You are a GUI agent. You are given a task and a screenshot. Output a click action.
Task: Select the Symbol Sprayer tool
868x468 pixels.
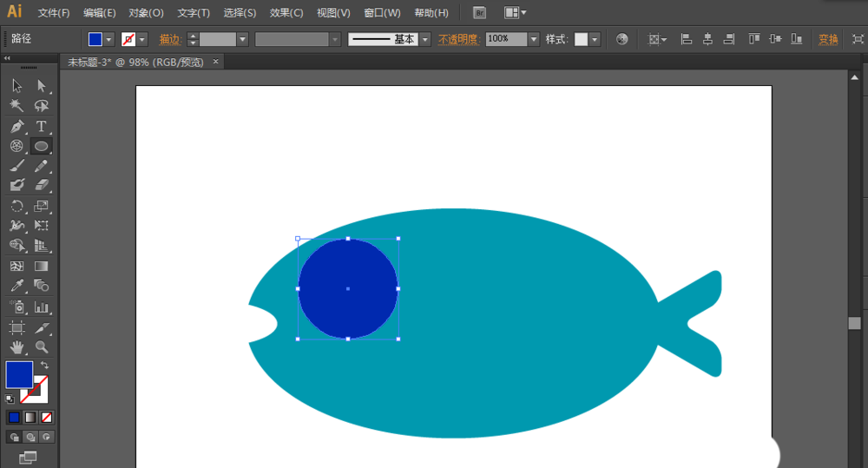point(17,307)
